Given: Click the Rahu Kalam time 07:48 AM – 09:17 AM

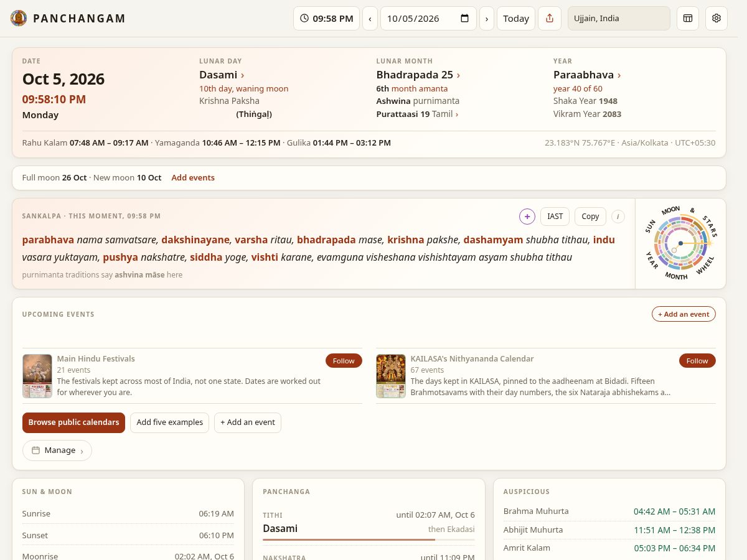Looking at the screenshot, I should tap(110, 142).
